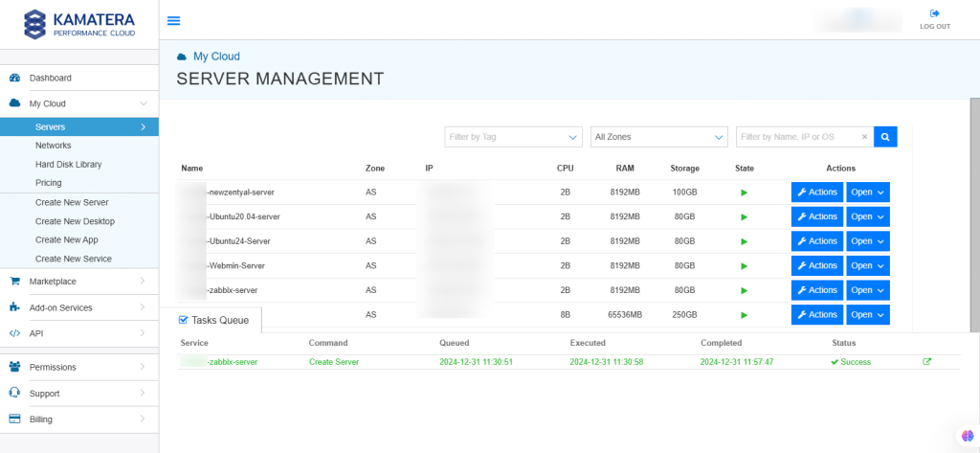Open dropdown for newzentyal-server

868,193
